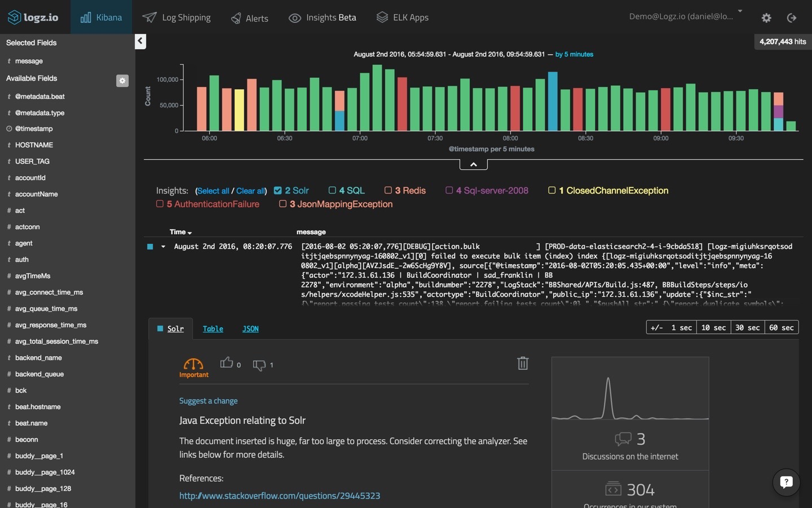Switch to the Table tab

tap(213, 329)
